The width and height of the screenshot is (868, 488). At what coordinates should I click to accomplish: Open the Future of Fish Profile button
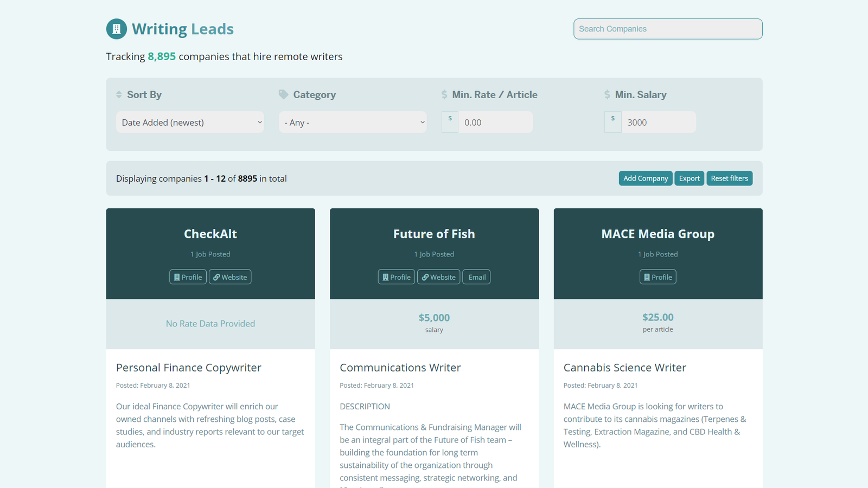(397, 277)
